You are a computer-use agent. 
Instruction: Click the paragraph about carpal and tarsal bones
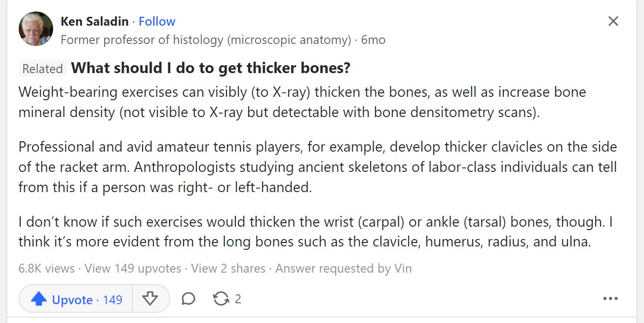coord(316,232)
